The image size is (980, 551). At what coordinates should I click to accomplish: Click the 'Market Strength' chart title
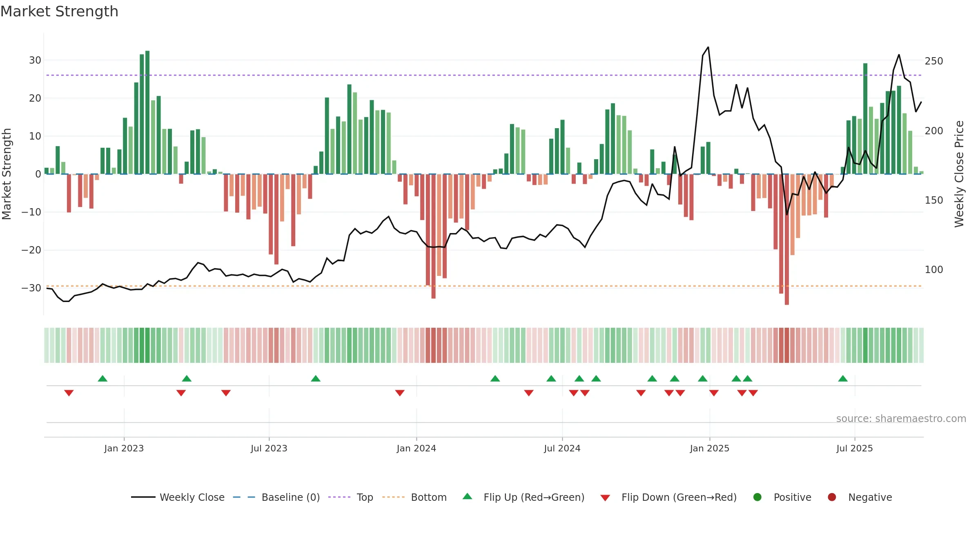tap(59, 11)
